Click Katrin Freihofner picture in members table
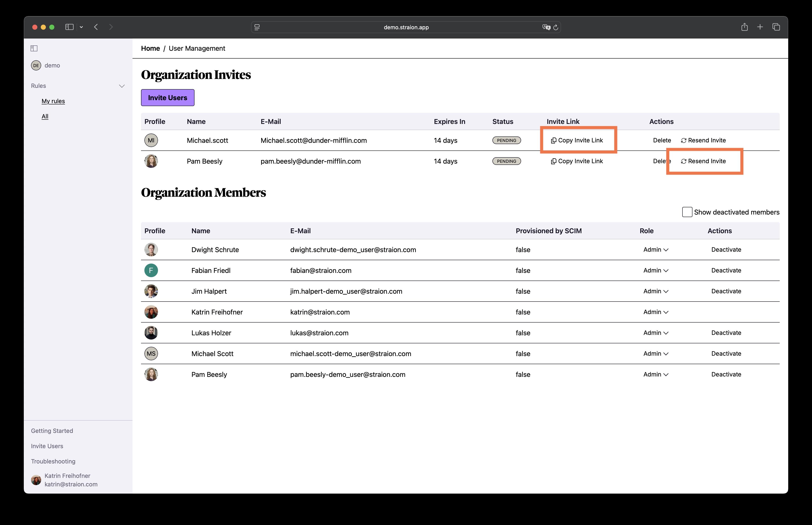Image resolution: width=812 pixels, height=525 pixels. click(151, 312)
